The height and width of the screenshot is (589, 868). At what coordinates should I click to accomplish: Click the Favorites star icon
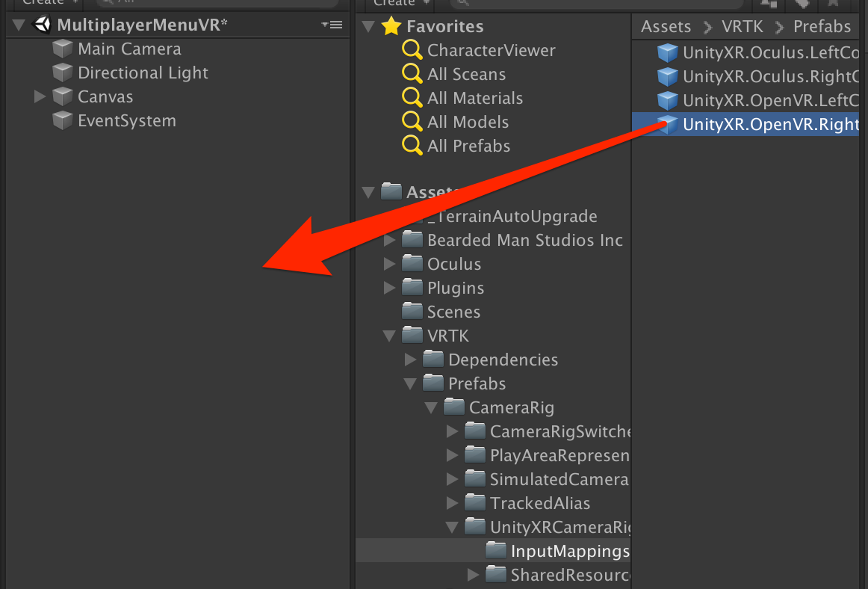click(x=392, y=25)
